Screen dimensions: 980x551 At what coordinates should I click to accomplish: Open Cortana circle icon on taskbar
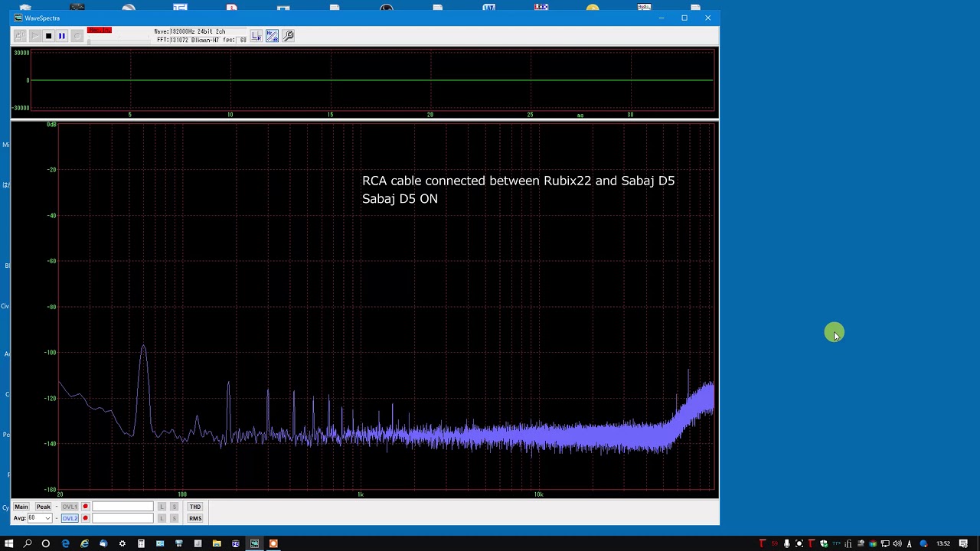tap(46, 543)
